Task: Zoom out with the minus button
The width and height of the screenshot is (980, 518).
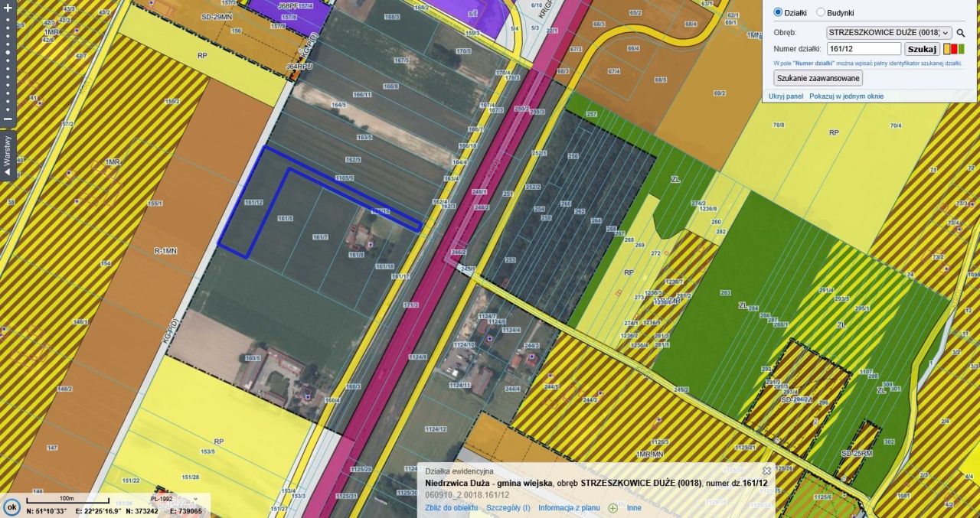Action: click(8, 119)
